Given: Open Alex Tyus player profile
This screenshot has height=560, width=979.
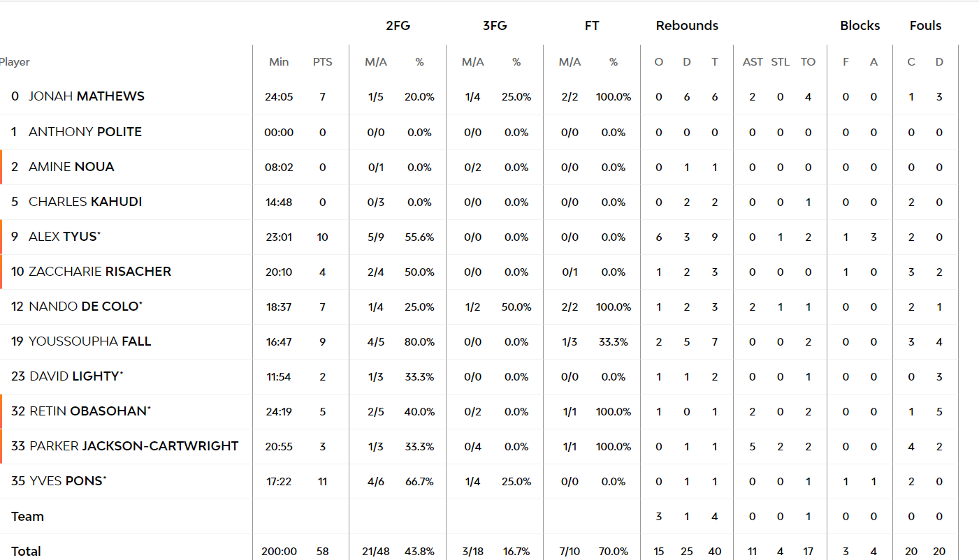Looking at the screenshot, I should click(x=65, y=236).
